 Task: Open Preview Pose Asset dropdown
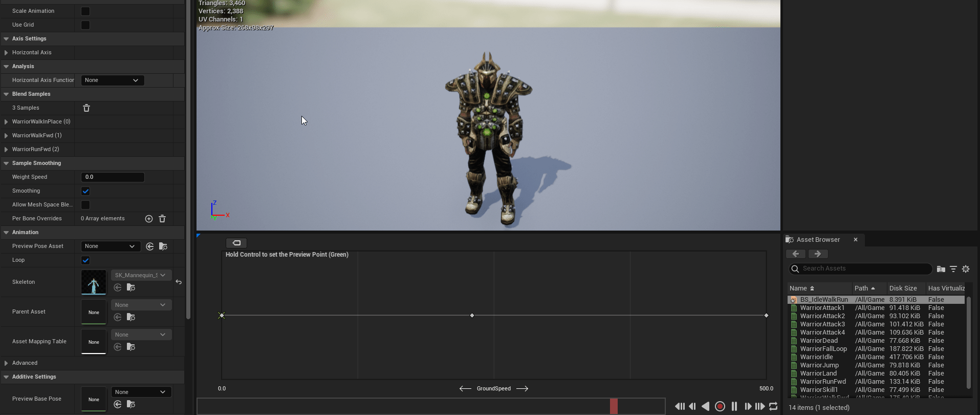[x=111, y=246]
